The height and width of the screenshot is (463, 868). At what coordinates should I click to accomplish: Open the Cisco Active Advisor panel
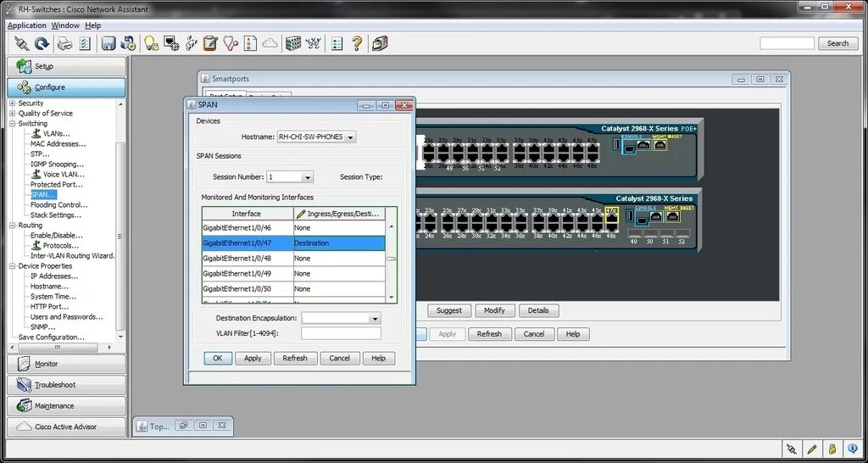tap(66, 427)
